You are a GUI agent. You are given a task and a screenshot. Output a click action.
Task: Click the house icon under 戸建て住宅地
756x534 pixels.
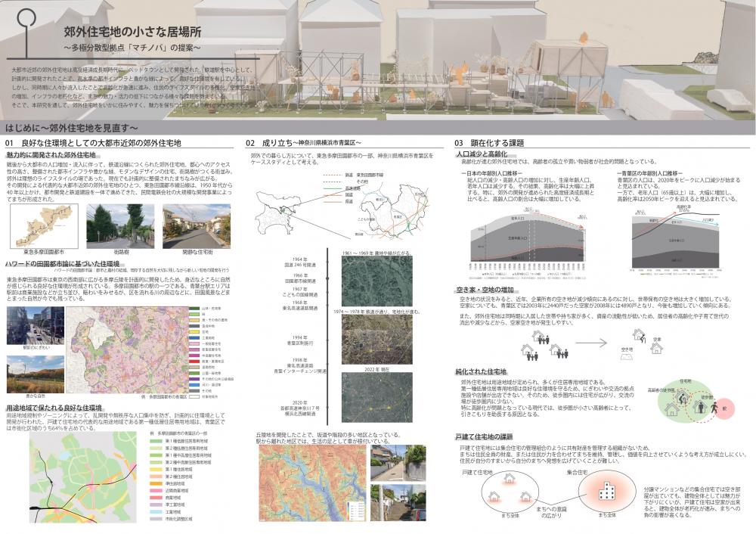click(x=510, y=479)
